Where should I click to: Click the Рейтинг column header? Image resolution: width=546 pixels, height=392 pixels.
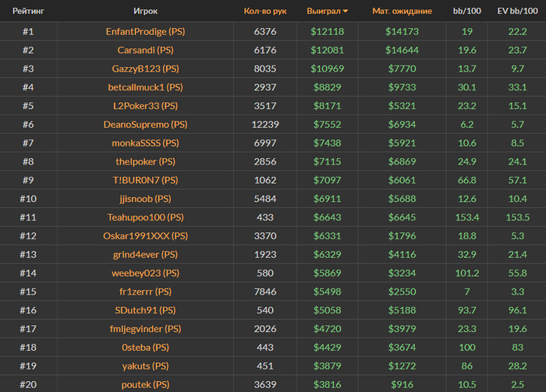tap(27, 12)
